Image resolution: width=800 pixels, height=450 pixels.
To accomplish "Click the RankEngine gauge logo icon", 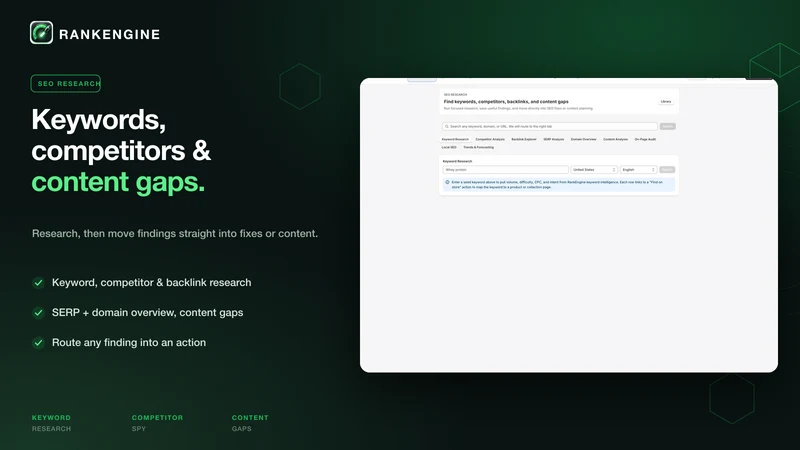I will 41,33.
